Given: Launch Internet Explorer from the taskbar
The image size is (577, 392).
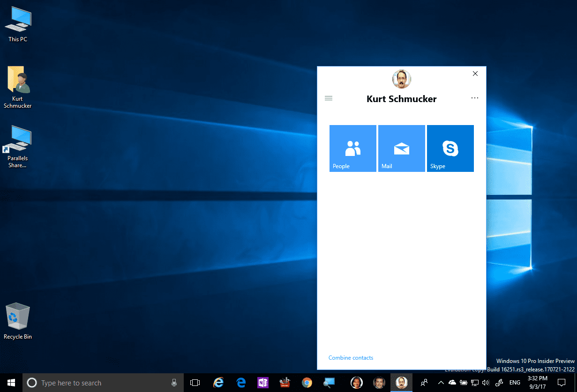Looking at the screenshot, I should point(218,383).
